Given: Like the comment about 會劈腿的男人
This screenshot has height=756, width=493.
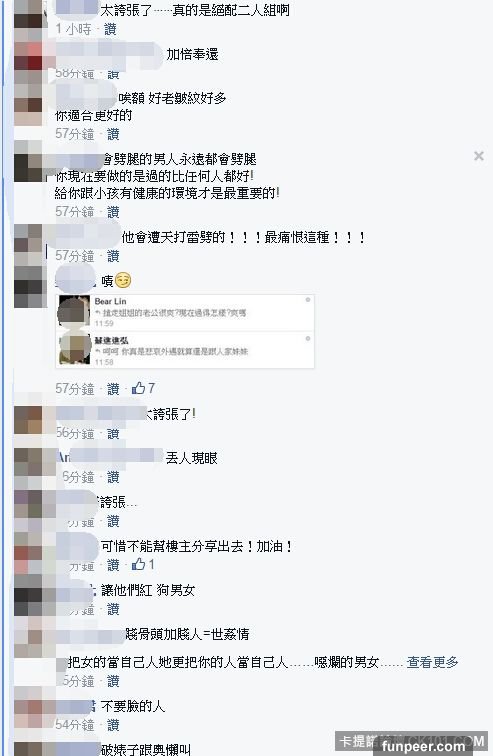Looking at the screenshot, I should [x=113, y=212].
